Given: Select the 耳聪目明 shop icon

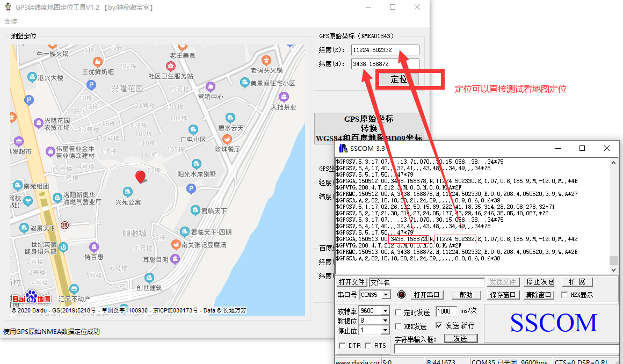Looking at the screenshot, I should (175, 259).
